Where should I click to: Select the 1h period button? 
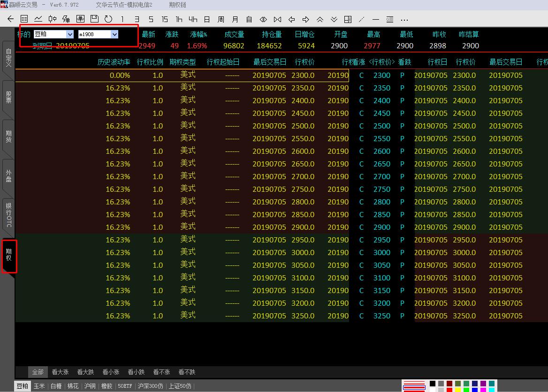[x=179, y=19]
